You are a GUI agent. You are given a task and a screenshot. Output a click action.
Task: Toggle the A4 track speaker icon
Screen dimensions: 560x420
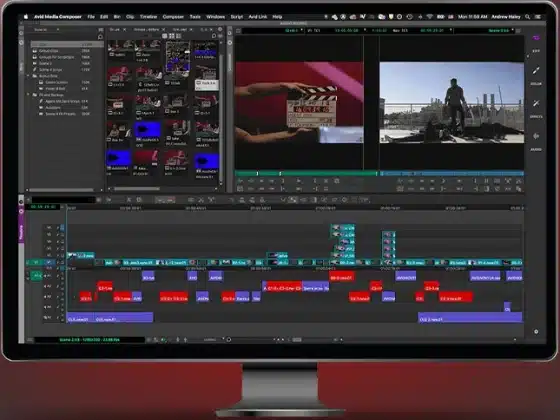45,307
